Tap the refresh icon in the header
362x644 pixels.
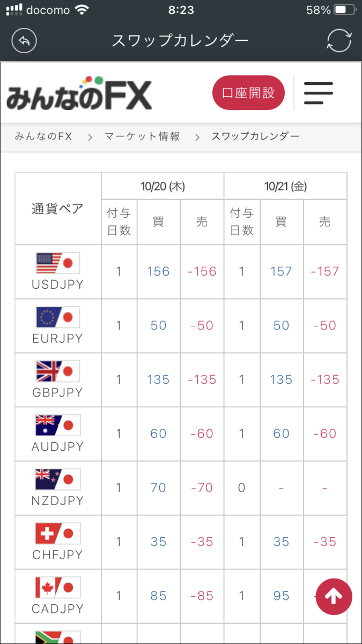click(x=339, y=40)
